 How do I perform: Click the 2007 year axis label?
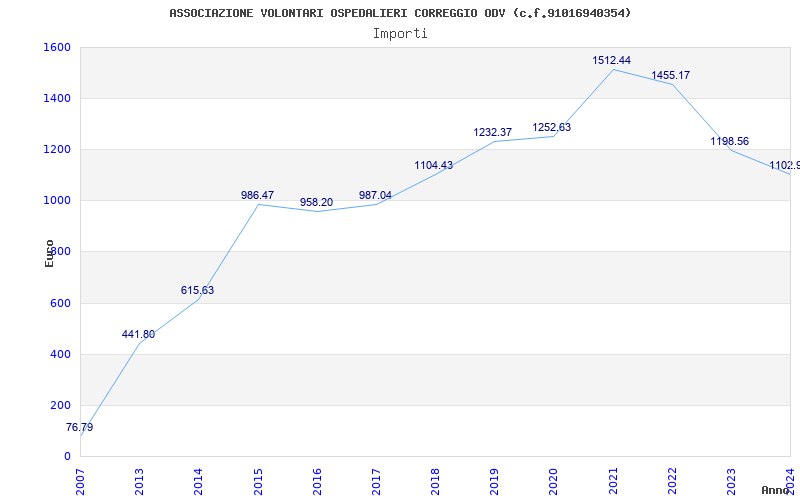80,482
